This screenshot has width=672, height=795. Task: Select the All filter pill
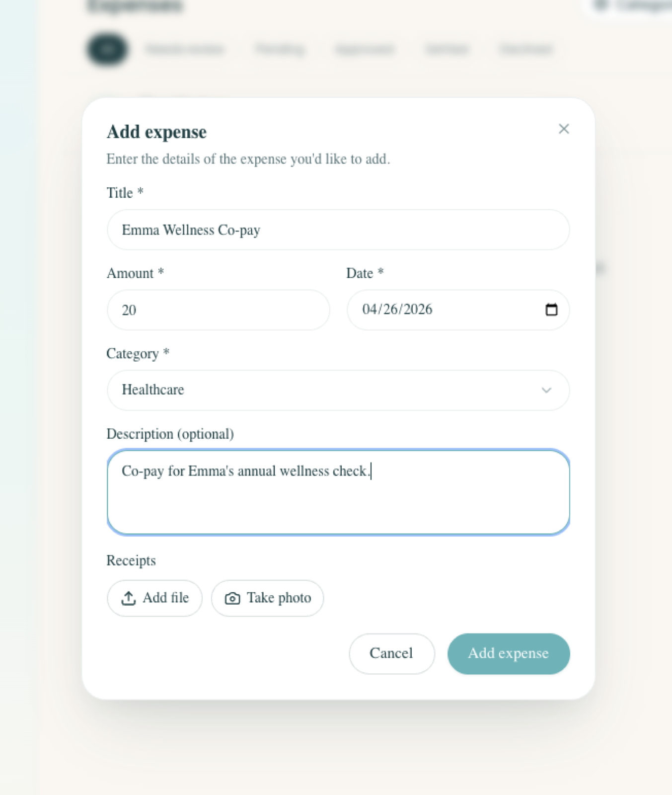click(x=106, y=50)
